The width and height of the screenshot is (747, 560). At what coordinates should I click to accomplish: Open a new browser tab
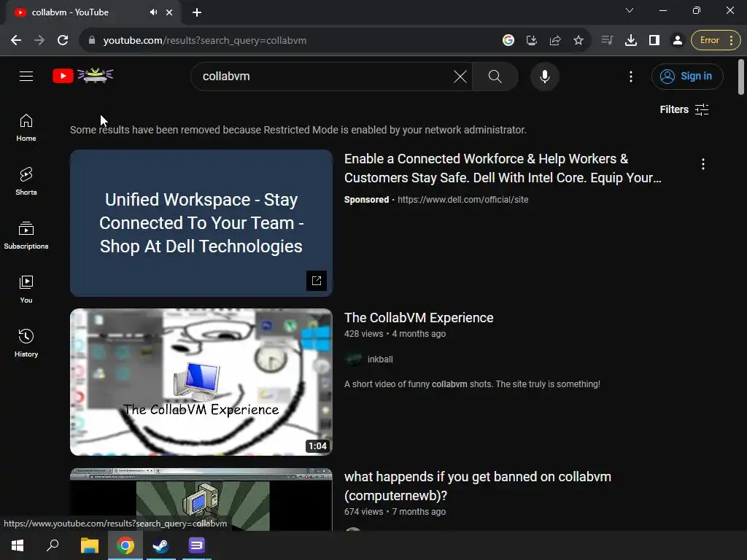tap(197, 12)
